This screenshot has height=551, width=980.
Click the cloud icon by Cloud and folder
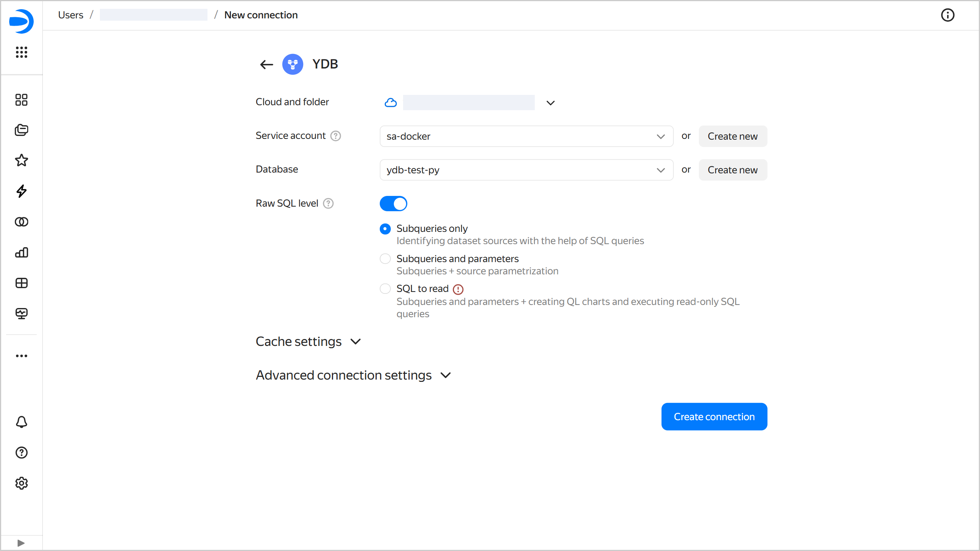(390, 103)
